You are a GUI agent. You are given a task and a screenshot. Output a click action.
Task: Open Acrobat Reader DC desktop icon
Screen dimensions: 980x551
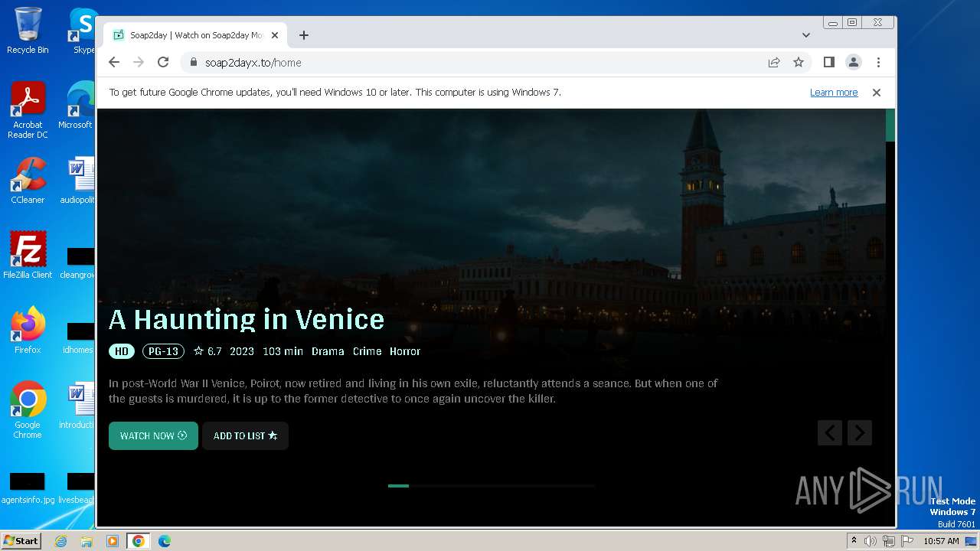click(28, 110)
